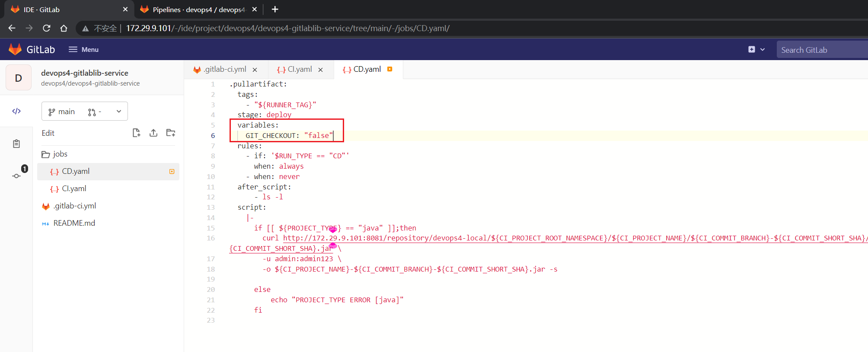Viewport: 868px width, 352px height.
Task: Click the 'when: always' code line
Action: [279, 166]
